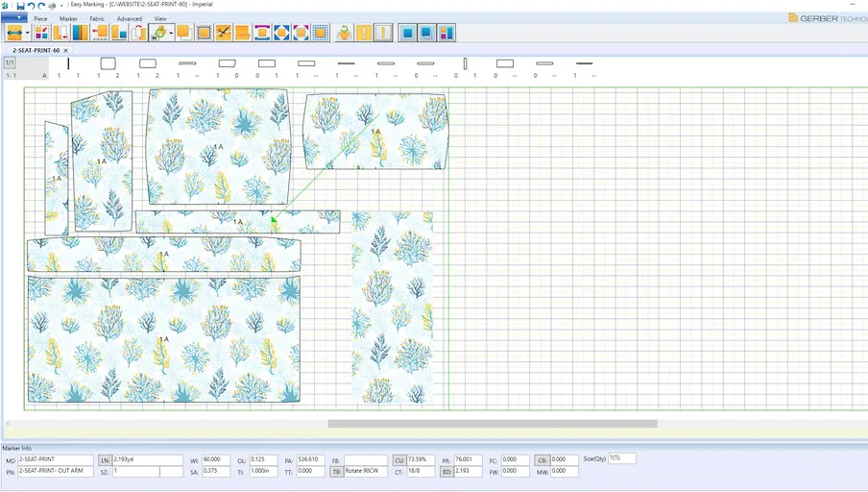
Task: Click the horizontal scrollbar thumb
Action: click(x=493, y=424)
